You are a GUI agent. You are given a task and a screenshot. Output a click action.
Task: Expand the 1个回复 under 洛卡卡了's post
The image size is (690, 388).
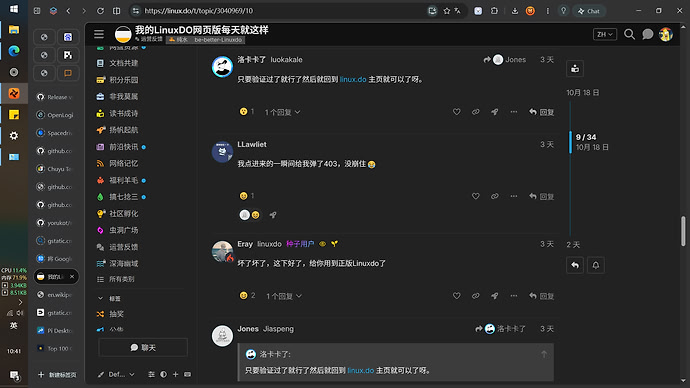(x=283, y=112)
